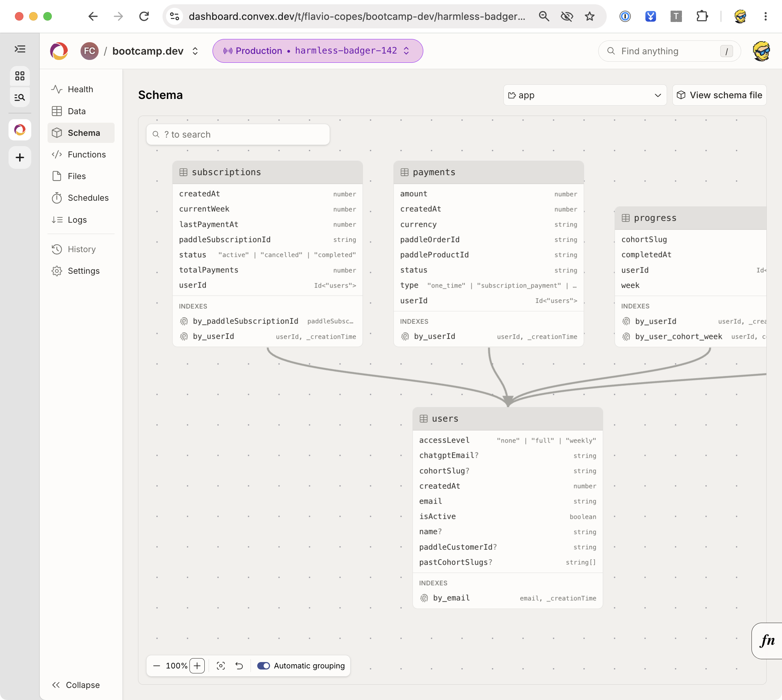Click the FC team avatar
This screenshot has height=700, width=782.
[x=89, y=51]
